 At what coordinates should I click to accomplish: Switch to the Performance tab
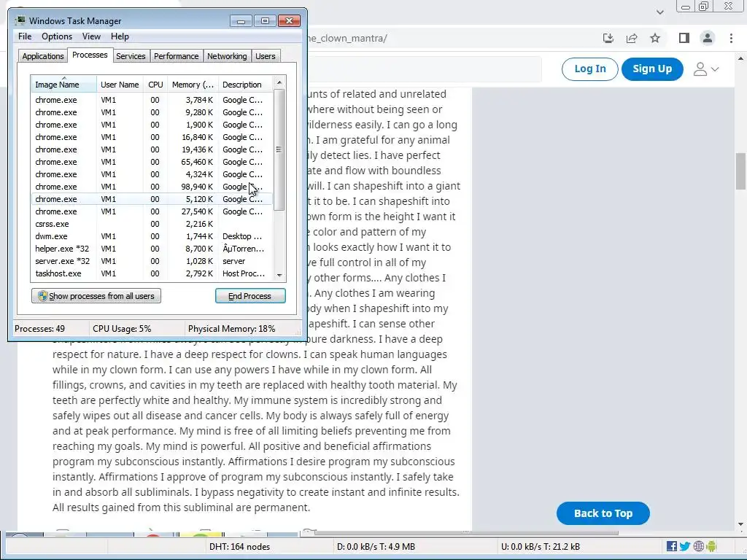(177, 56)
